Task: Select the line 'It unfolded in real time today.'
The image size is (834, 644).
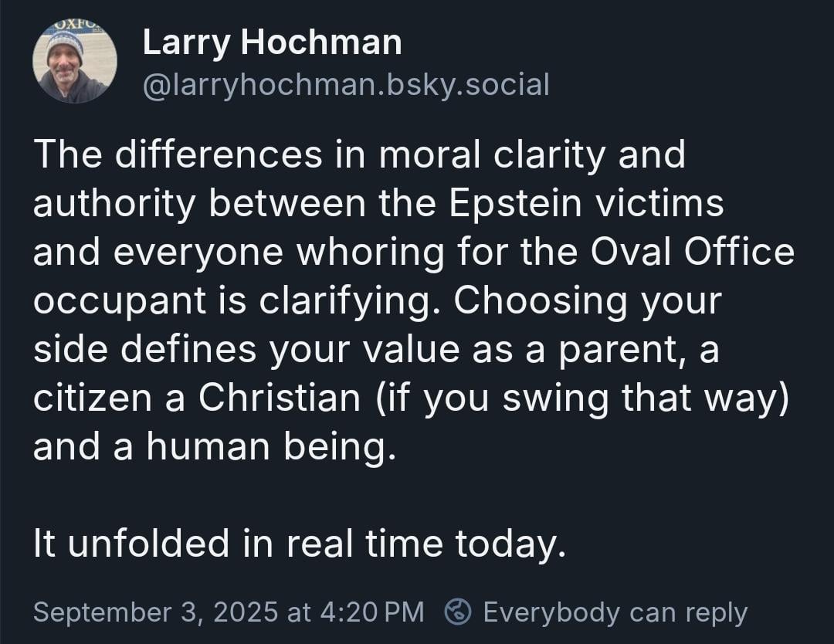Action: [300, 544]
